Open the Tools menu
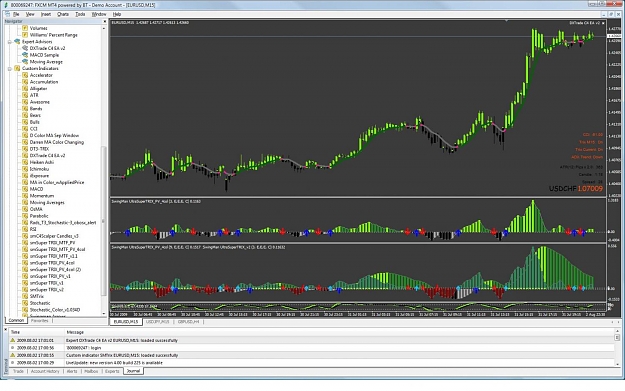Viewport: 625px width, 391px height. click(80, 14)
